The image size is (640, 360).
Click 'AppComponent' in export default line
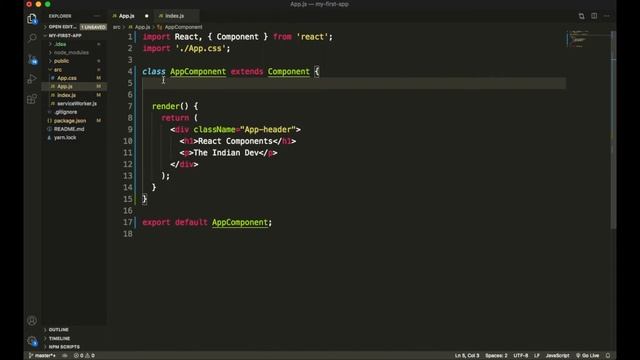coord(240,222)
